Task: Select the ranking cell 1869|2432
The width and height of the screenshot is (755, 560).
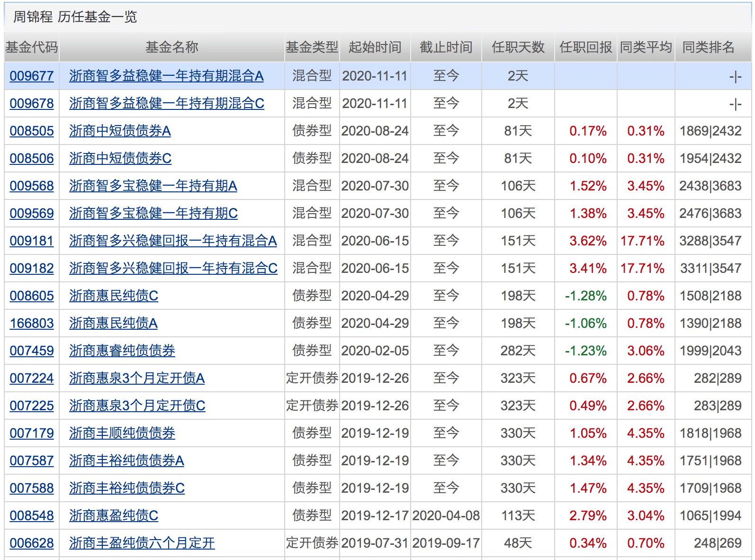Action: pyautogui.click(x=710, y=131)
